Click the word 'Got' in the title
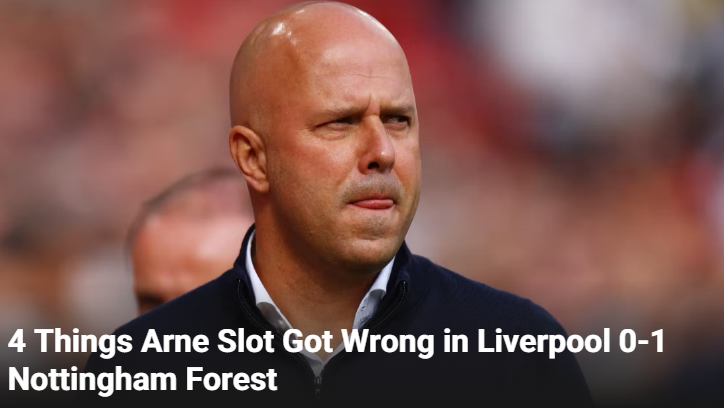The width and height of the screenshot is (724, 408). (x=308, y=342)
